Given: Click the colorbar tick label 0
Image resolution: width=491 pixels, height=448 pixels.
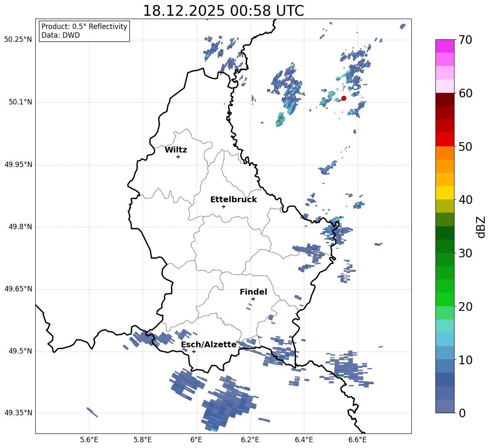Looking at the screenshot, I should pos(462,413).
